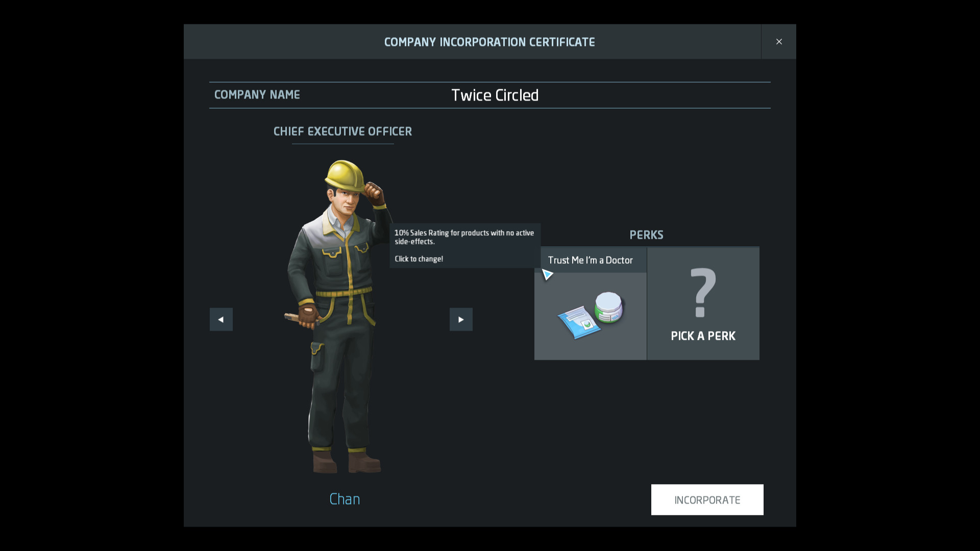
Task: Click the COMPANY NAME field label
Action: [x=257, y=94]
